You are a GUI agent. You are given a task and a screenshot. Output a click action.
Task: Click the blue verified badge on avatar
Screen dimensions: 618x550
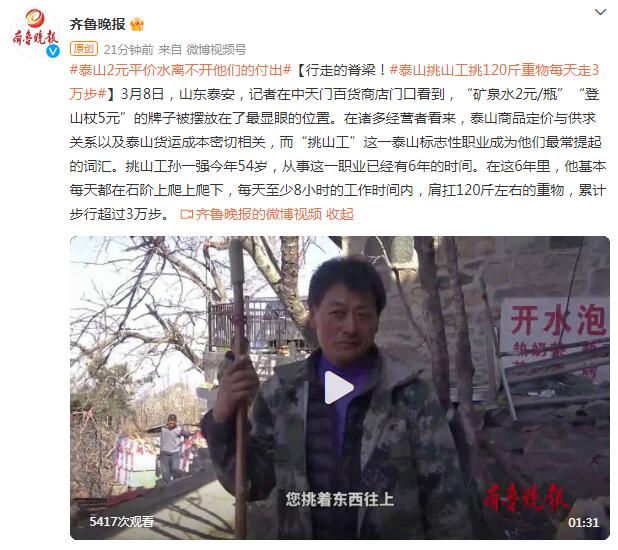click(53, 51)
